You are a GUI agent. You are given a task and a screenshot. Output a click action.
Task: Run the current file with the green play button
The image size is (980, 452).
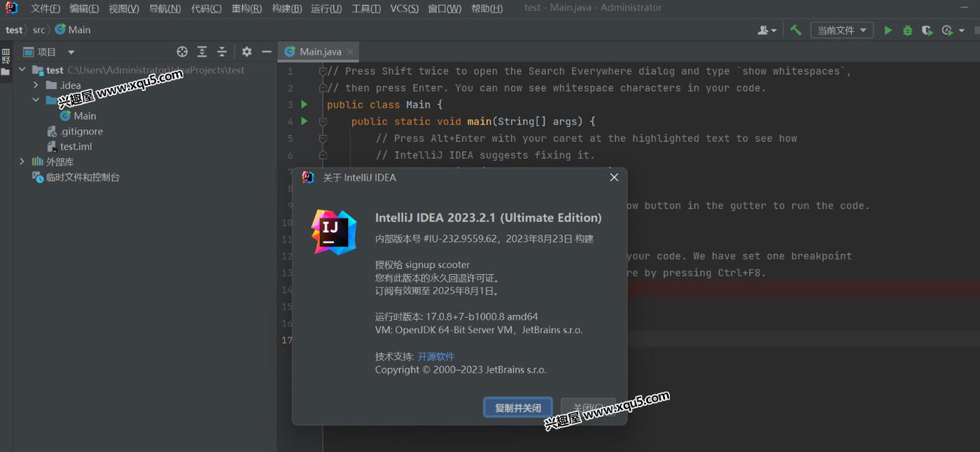888,30
